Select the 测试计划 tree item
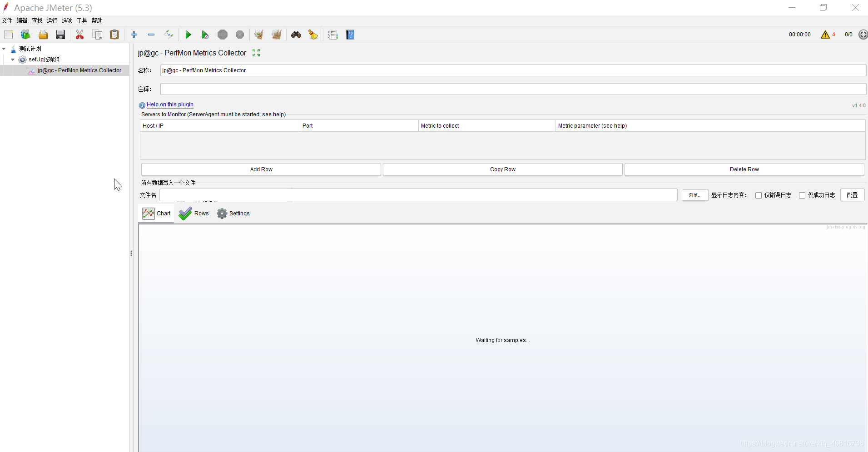The height and width of the screenshot is (452, 868). (x=30, y=49)
